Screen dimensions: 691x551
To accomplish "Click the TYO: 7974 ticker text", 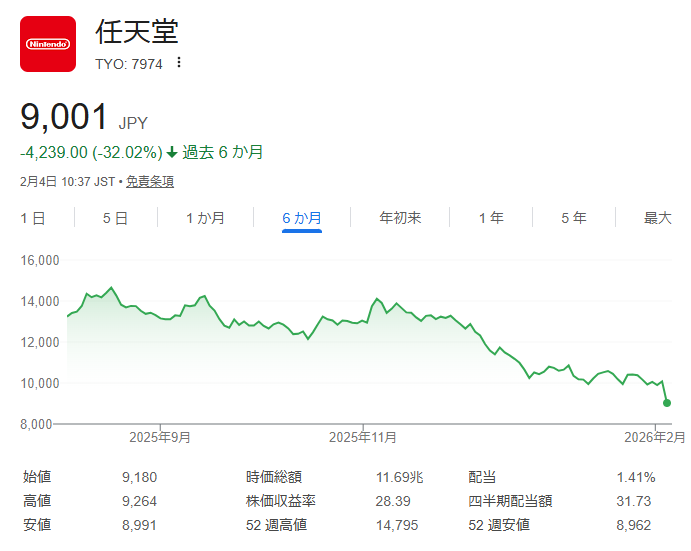I will [129, 63].
